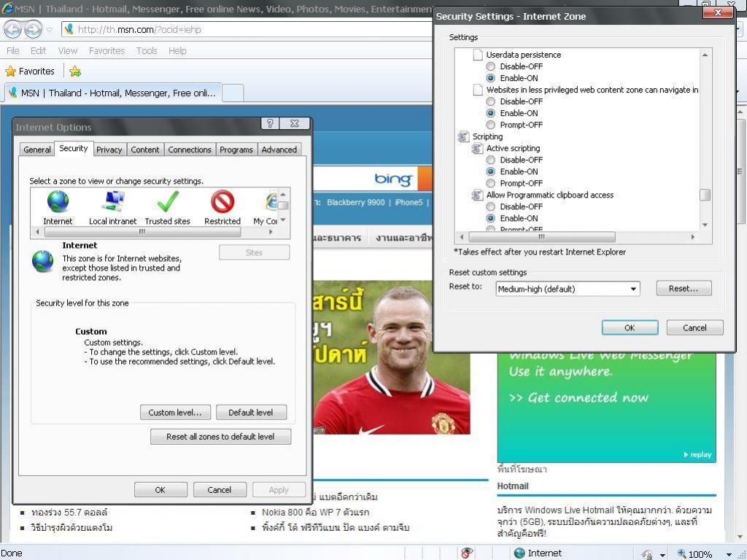Click the browser Forward arrow button
Screen dimensions: 747x560
pyautogui.click(x=33, y=29)
